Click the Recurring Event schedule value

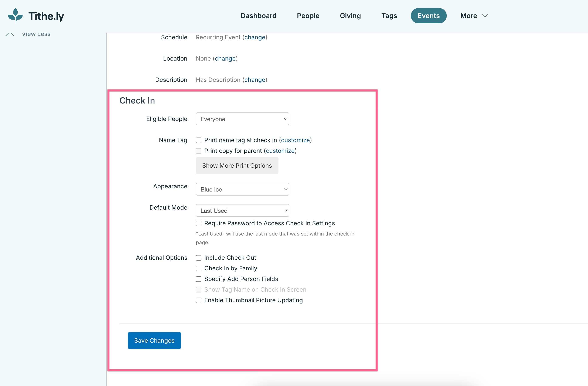(218, 37)
